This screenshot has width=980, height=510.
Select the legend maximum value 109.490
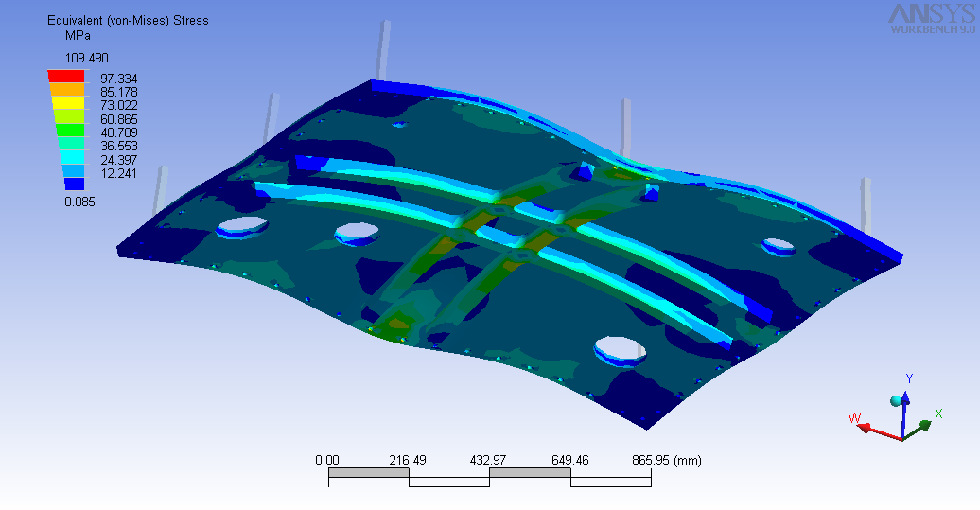(x=87, y=58)
